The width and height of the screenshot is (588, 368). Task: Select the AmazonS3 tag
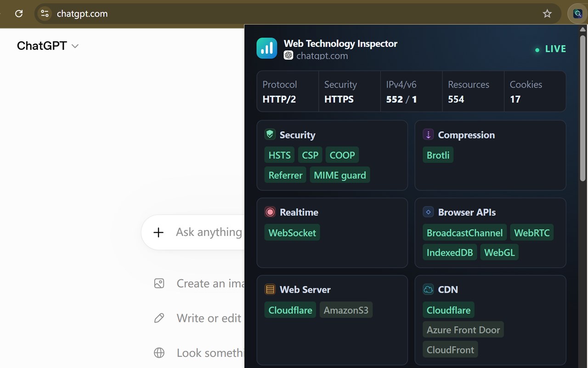tap(346, 310)
